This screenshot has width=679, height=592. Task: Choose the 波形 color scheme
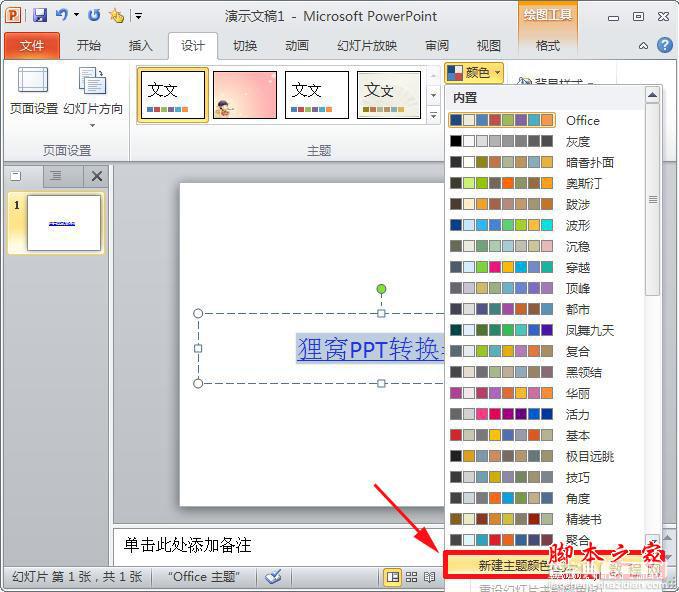point(546,225)
